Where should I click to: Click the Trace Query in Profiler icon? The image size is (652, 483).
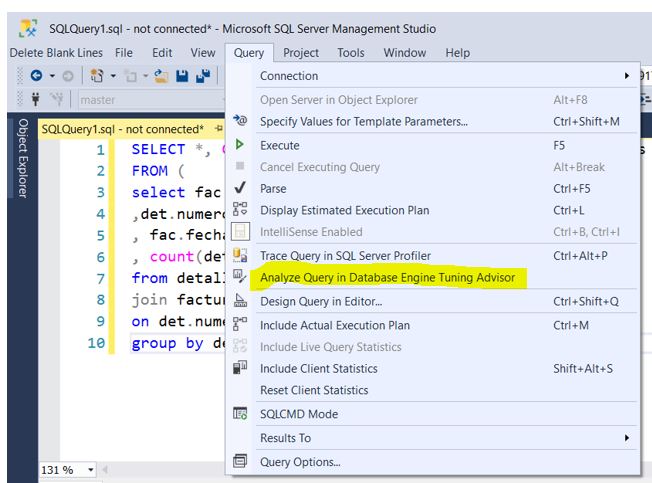[240, 255]
